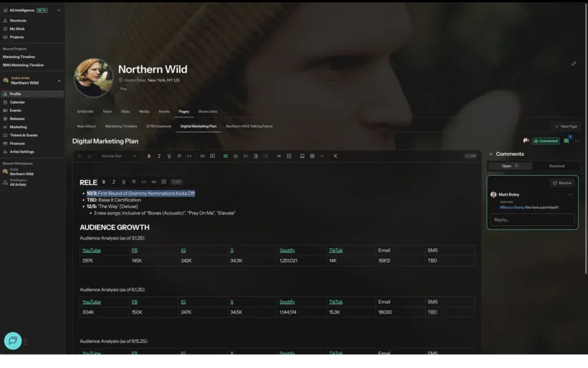Create a page with New Page button
This screenshot has height=368, width=588.
(x=566, y=126)
